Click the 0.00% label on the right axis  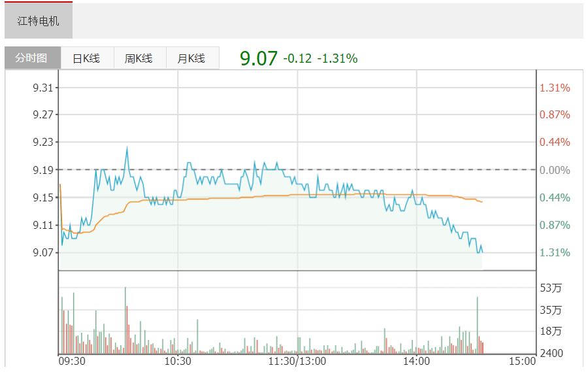(x=555, y=170)
